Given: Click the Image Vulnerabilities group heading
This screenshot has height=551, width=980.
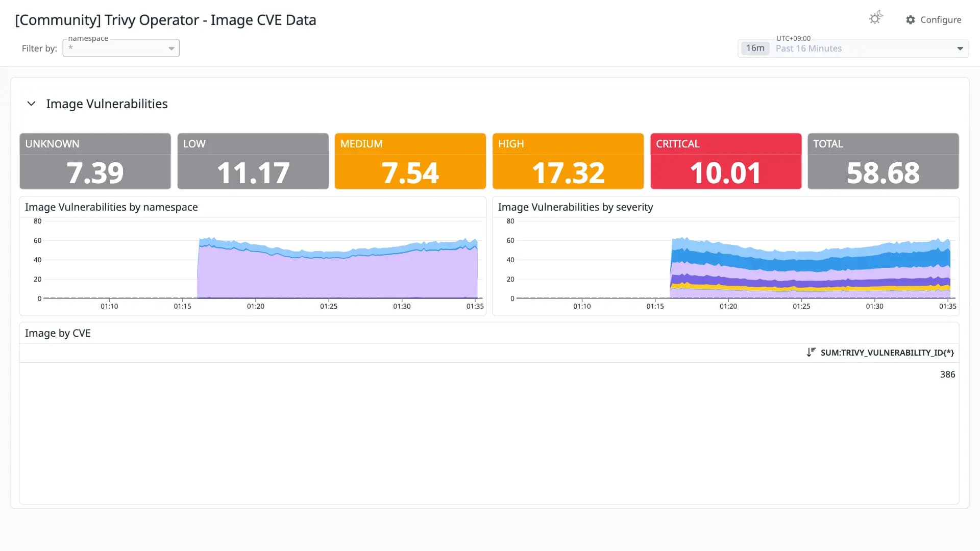Looking at the screenshot, I should point(107,104).
